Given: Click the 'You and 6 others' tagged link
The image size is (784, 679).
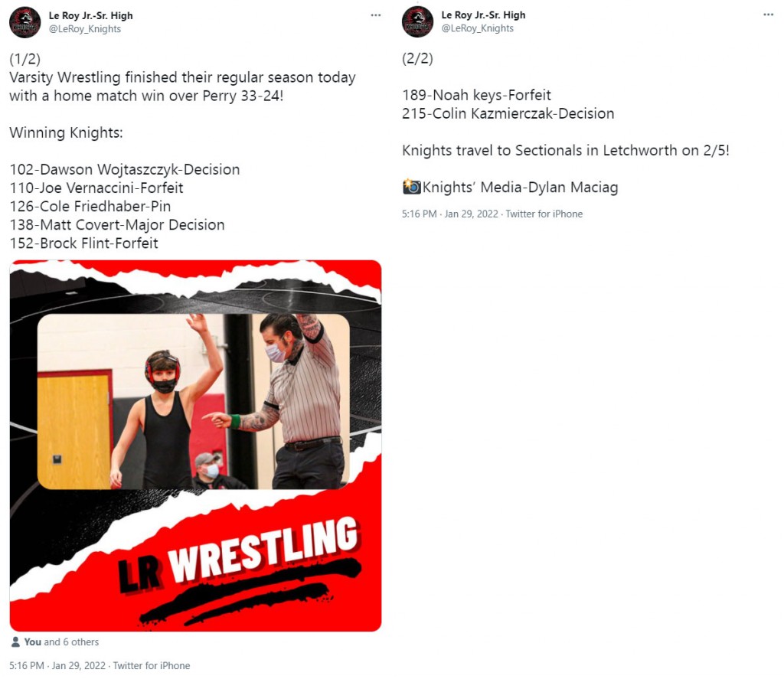Looking at the screenshot, I should pyautogui.click(x=61, y=641).
